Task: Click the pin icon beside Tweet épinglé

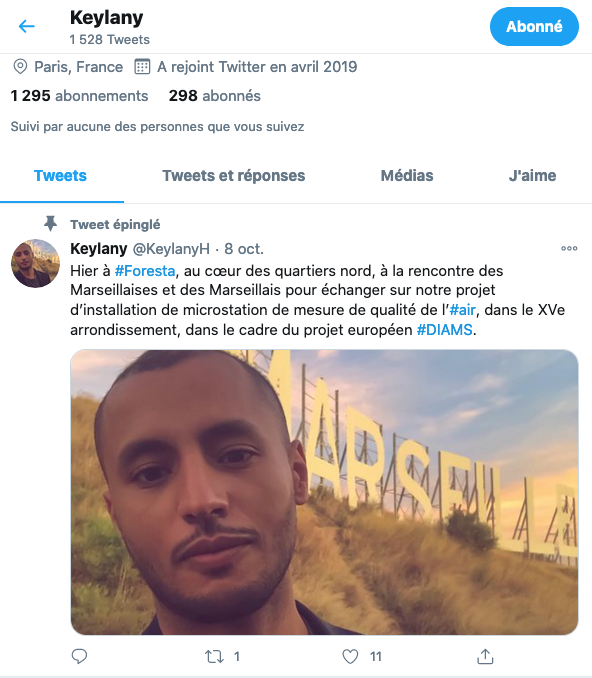Action: (51, 224)
